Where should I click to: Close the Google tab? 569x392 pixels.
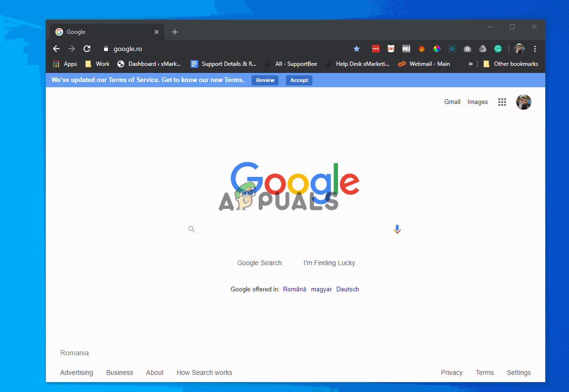pos(157,32)
